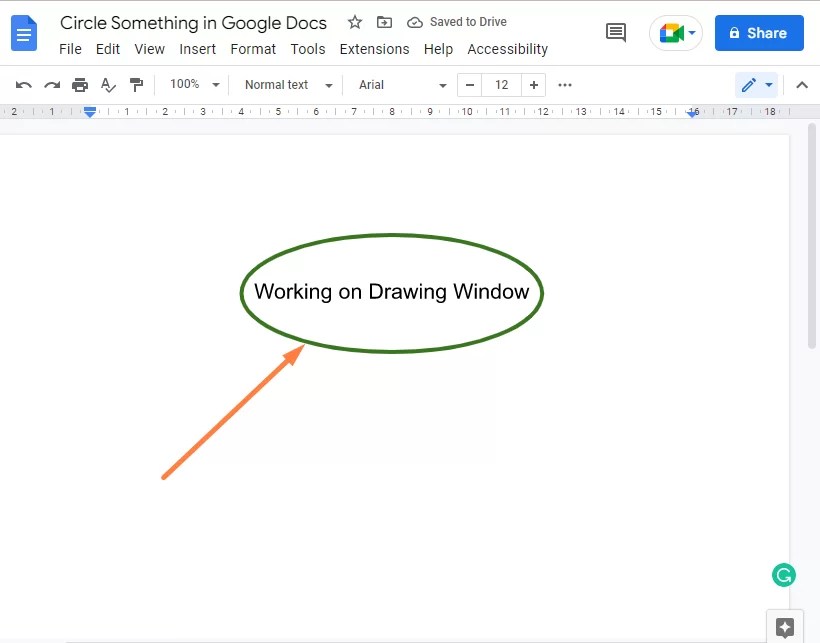Image resolution: width=820 pixels, height=643 pixels.
Task: Open the Format menu
Action: [x=253, y=48]
